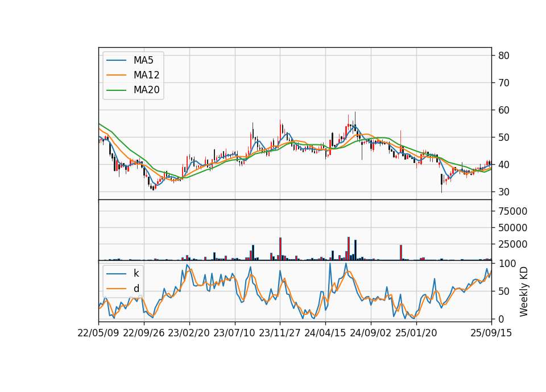
Task: Click the Weekly KD axis title
Action: tap(524, 291)
